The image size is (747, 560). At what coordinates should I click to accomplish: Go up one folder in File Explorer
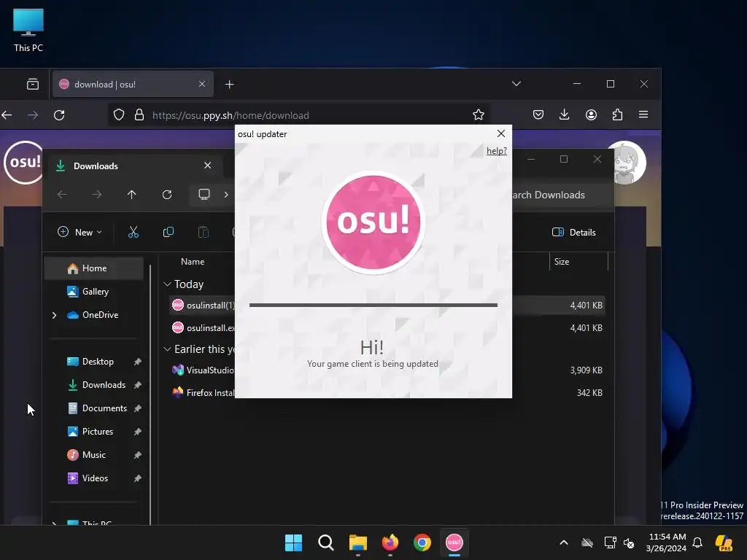[131, 194]
